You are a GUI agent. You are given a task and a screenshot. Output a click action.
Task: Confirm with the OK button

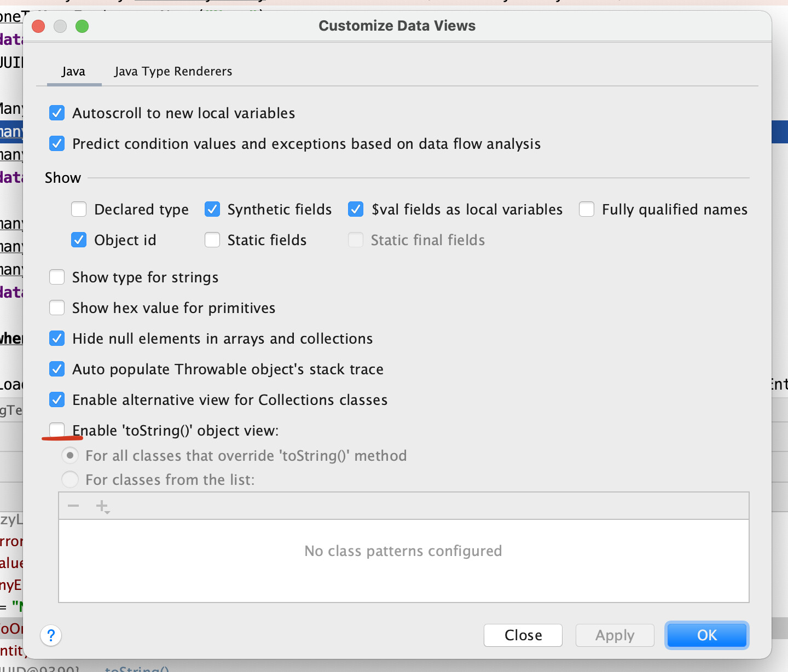coord(707,635)
